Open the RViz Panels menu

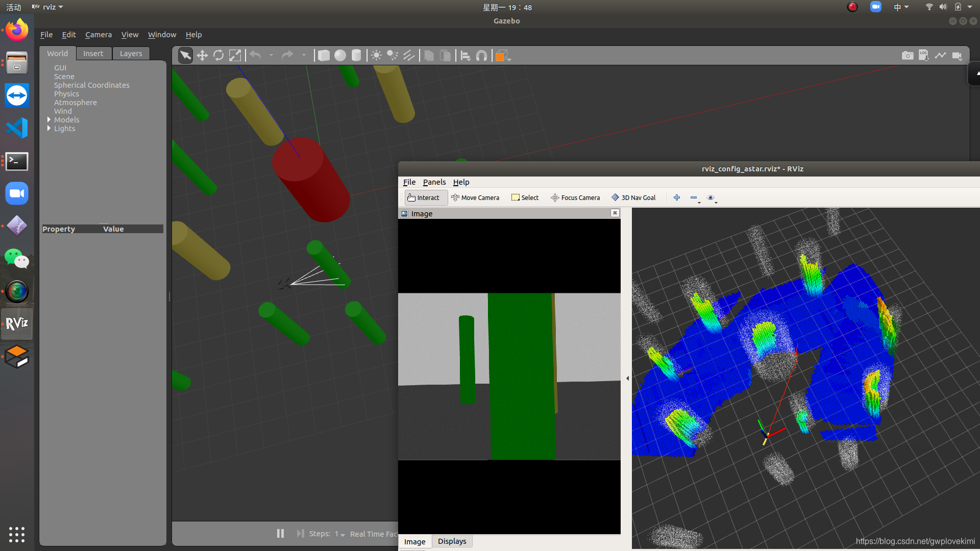tap(434, 182)
